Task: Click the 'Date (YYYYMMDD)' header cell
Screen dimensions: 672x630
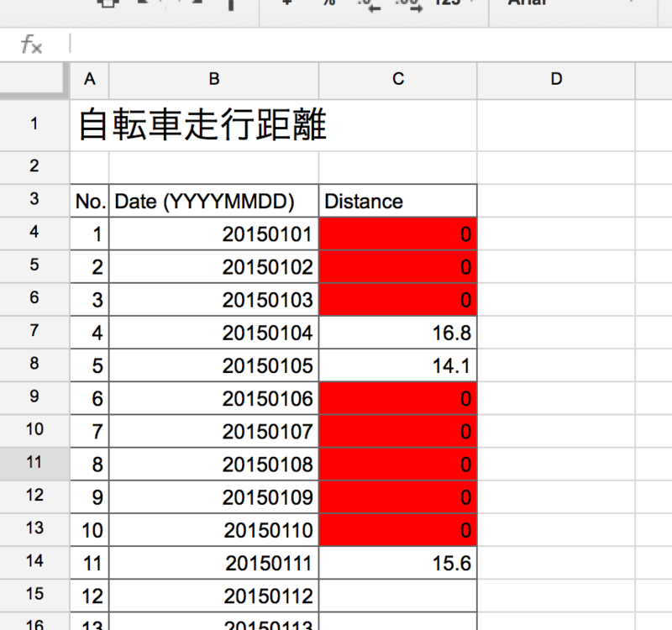Action: click(214, 201)
